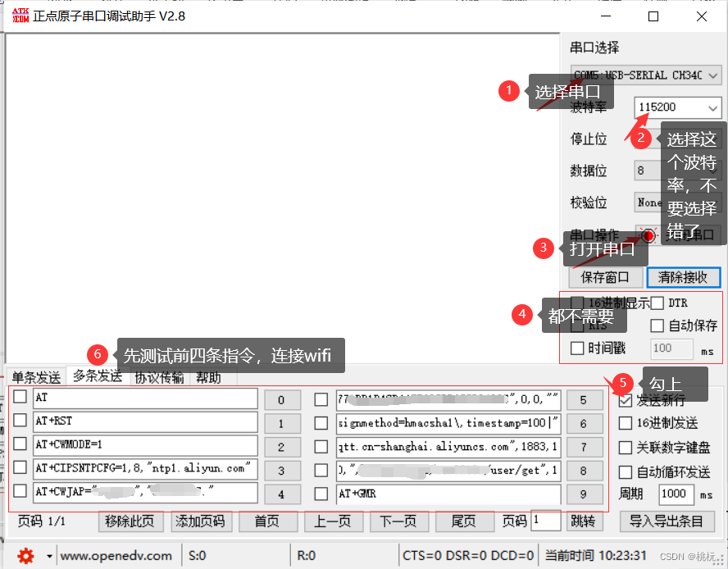The height and width of the screenshot is (569, 728).
Task: Click the S:0 sent counter
Action: (x=198, y=556)
